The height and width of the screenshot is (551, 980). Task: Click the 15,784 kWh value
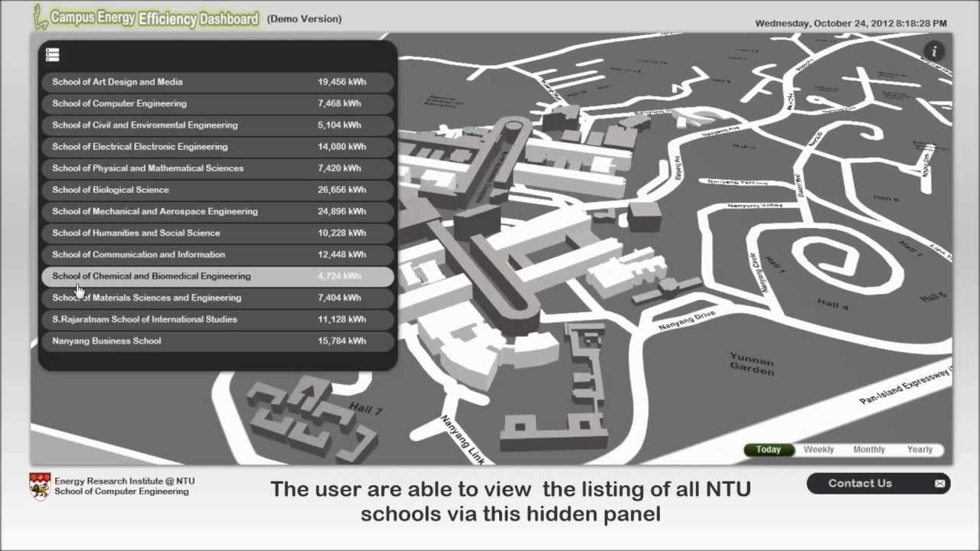(341, 341)
